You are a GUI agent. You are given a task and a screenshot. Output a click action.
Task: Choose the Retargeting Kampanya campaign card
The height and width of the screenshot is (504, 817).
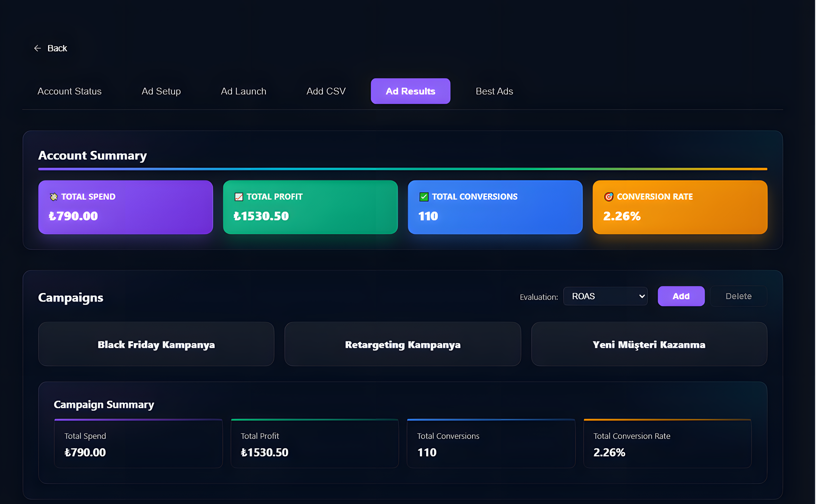tap(403, 344)
